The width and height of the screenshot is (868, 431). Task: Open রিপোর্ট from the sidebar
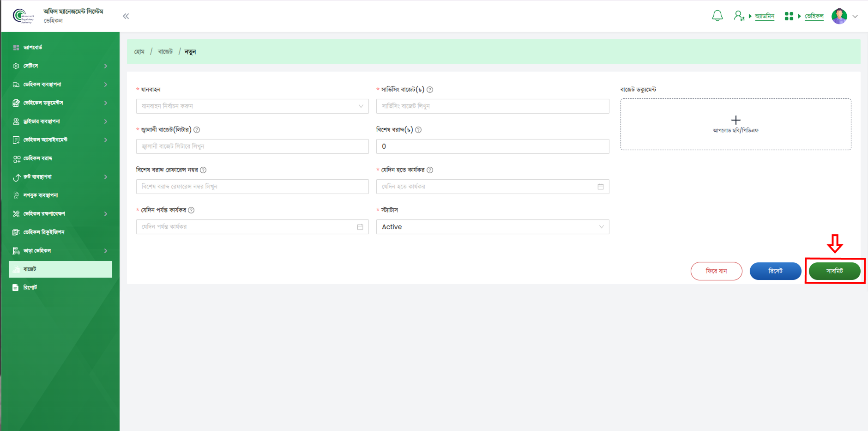[x=30, y=287]
